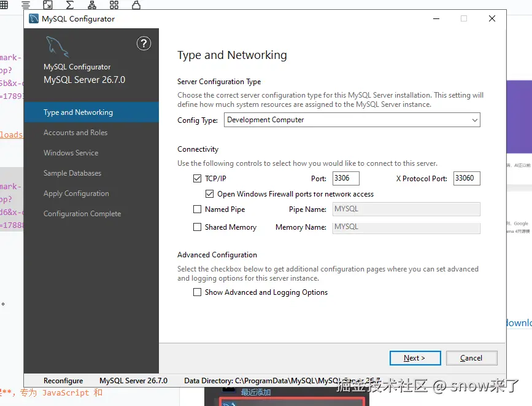Click the Memory Name field
This screenshot has height=406, width=532.
click(x=406, y=227)
